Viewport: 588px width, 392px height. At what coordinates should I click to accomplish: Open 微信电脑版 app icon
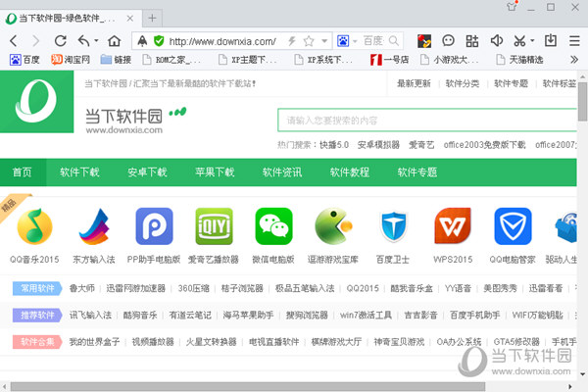273,226
